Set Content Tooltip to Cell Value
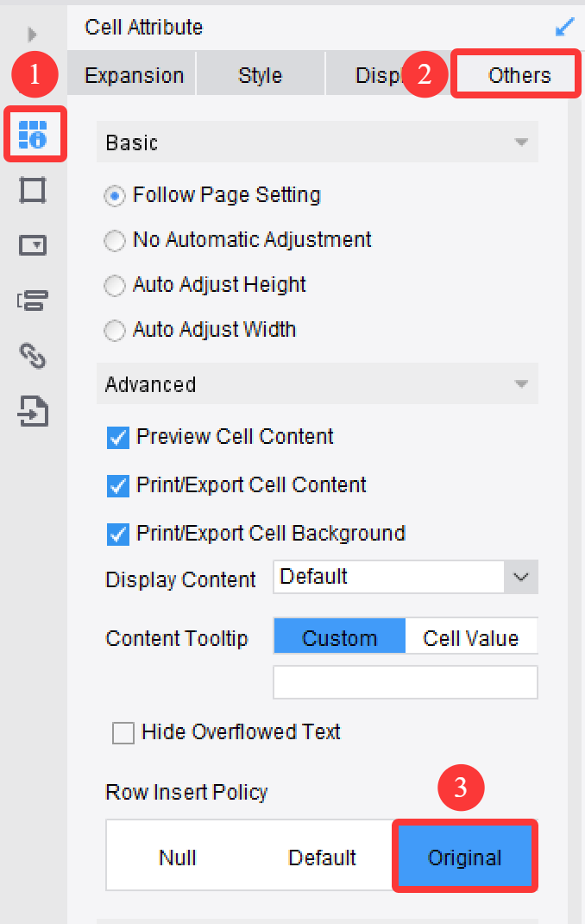This screenshot has width=585, height=924. [x=472, y=637]
